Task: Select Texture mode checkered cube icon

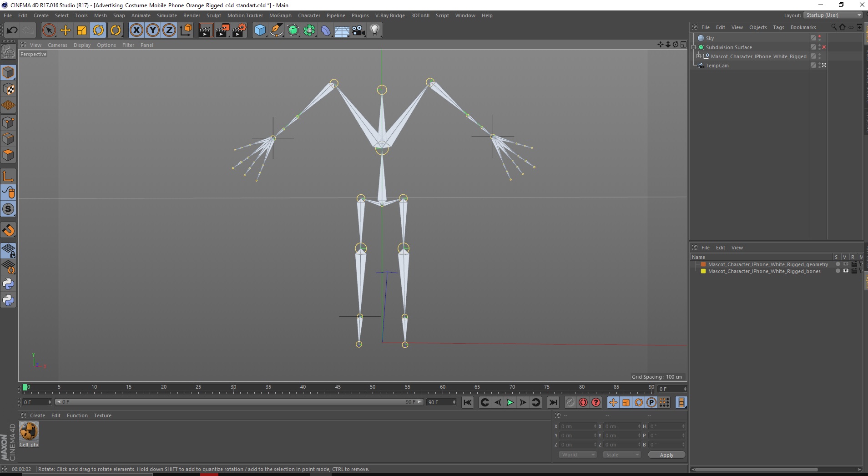Action: pos(8,89)
